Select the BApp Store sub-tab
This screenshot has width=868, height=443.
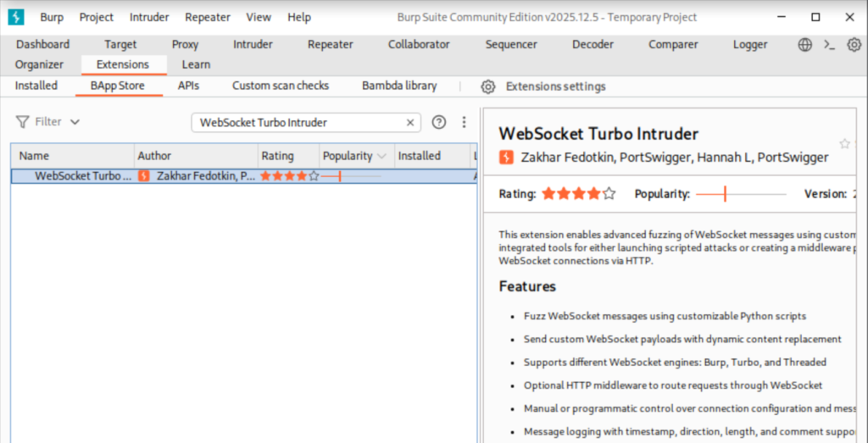point(117,86)
